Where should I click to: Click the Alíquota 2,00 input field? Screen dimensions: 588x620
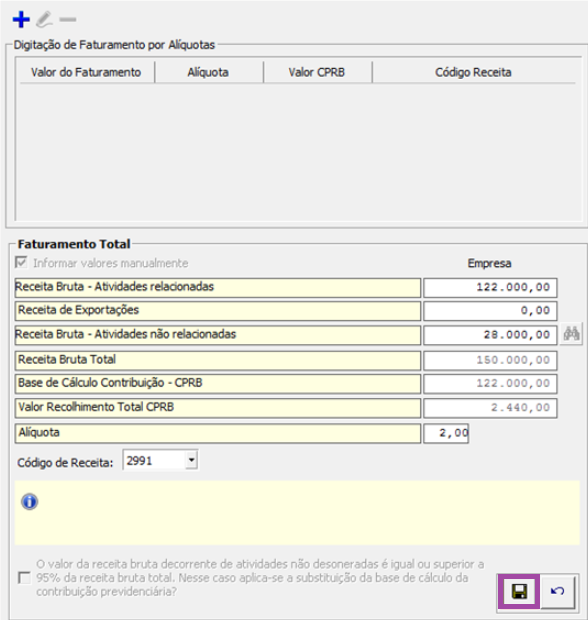446,433
